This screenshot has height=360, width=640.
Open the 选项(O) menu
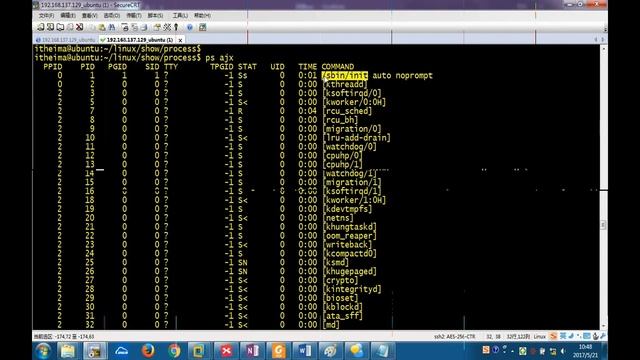coord(112,16)
